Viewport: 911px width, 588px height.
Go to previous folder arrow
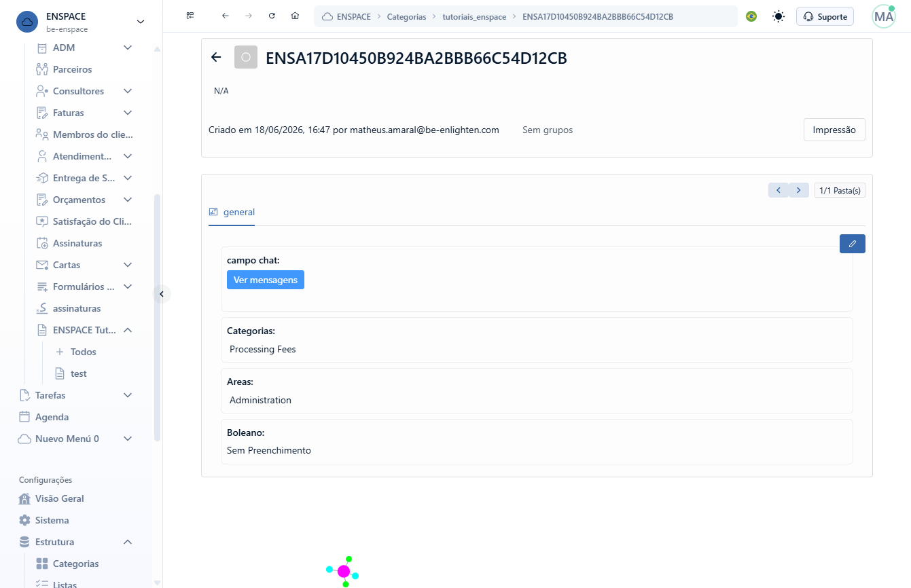779,190
